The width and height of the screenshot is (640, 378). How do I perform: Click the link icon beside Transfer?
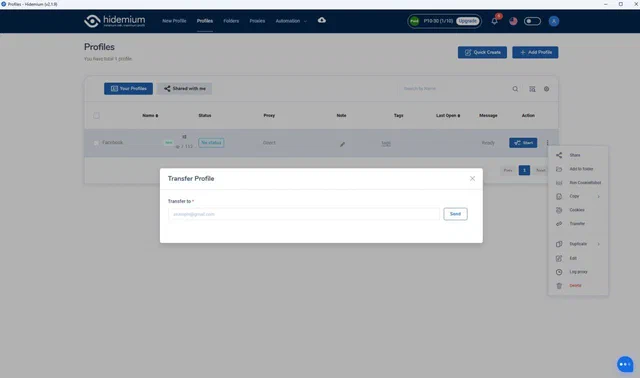click(x=559, y=224)
